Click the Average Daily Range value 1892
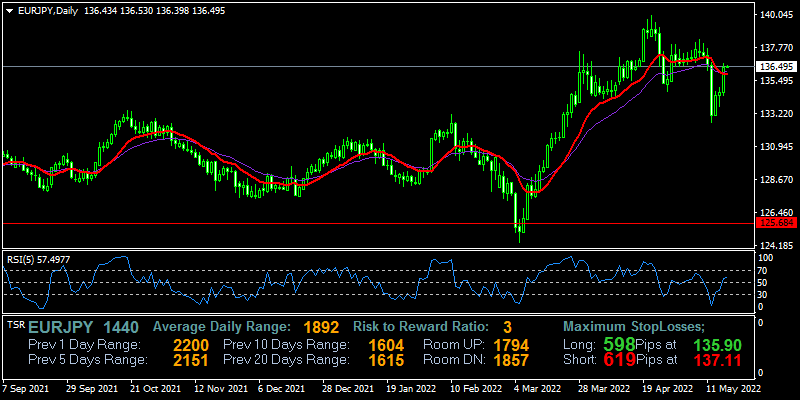800x400 pixels. tap(322, 327)
